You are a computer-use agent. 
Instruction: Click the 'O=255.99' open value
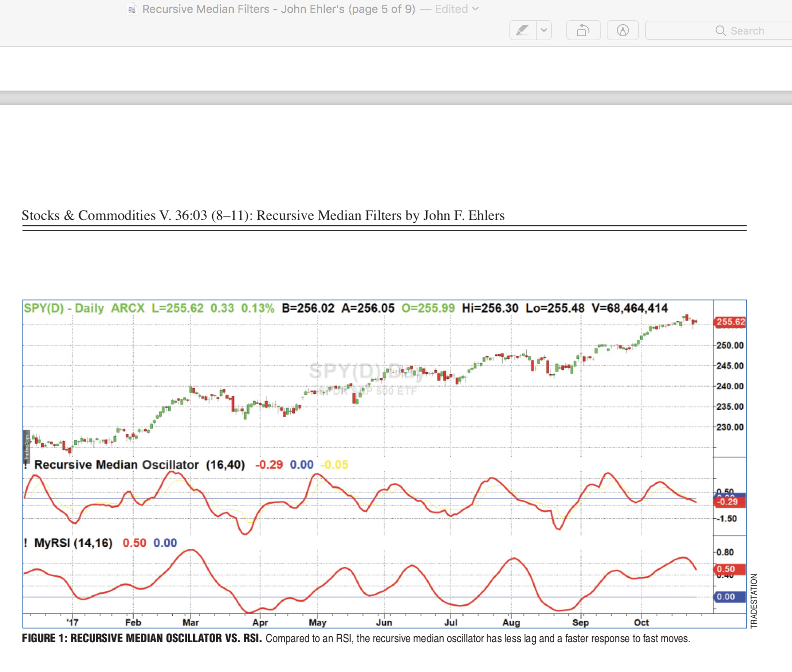[x=428, y=308]
